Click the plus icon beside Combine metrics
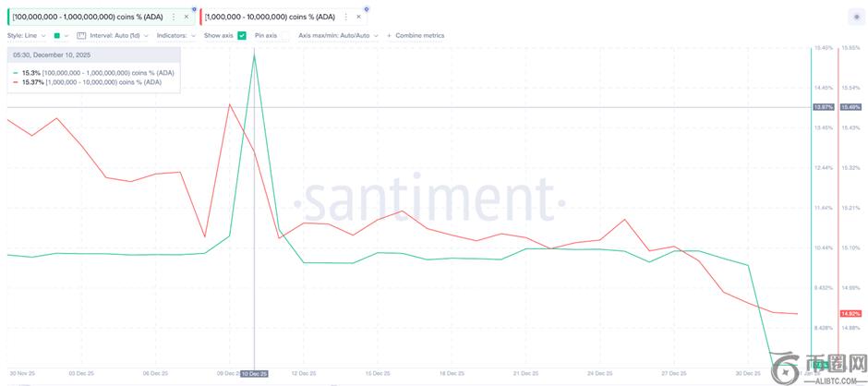 click(389, 35)
